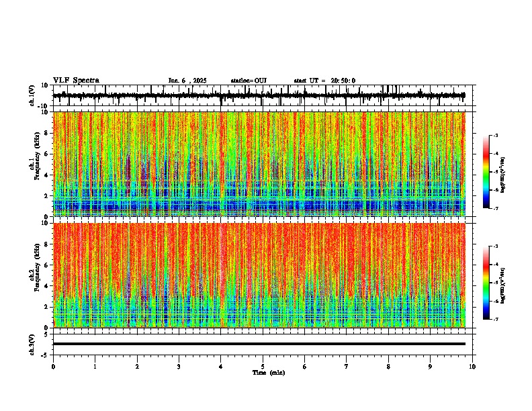Click the "6" kHz tick of the ch.2 spectrogram

point(46,265)
